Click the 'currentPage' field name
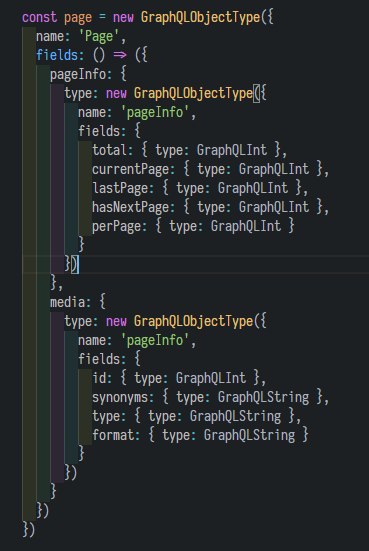The height and width of the screenshot is (551, 369). 131,170
